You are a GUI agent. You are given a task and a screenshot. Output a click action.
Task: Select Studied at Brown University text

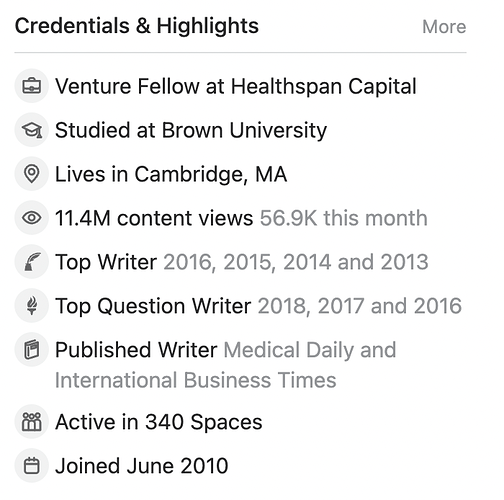pyautogui.click(x=191, y=130)
